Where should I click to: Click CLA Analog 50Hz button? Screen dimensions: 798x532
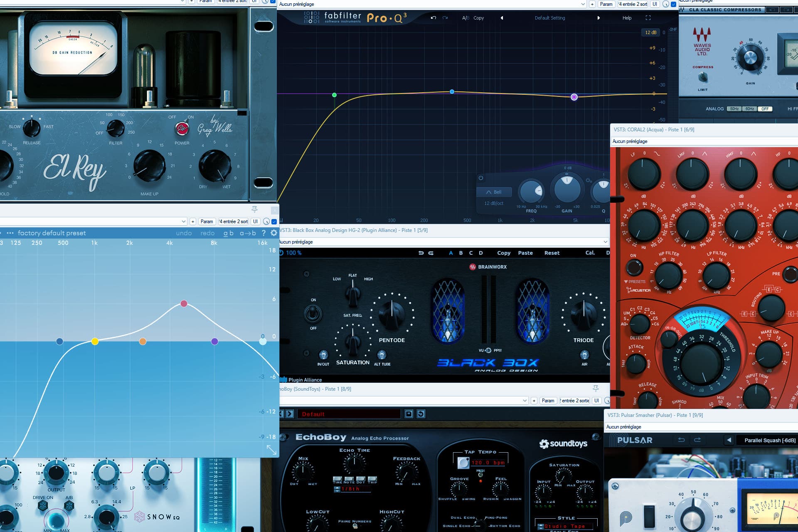click(734, 109)
